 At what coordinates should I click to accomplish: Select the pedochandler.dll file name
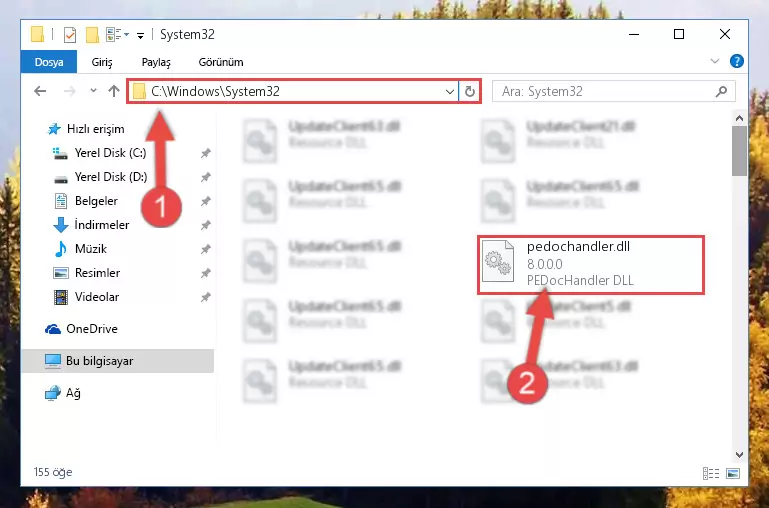pyautogui.click(x=578, y=247)
